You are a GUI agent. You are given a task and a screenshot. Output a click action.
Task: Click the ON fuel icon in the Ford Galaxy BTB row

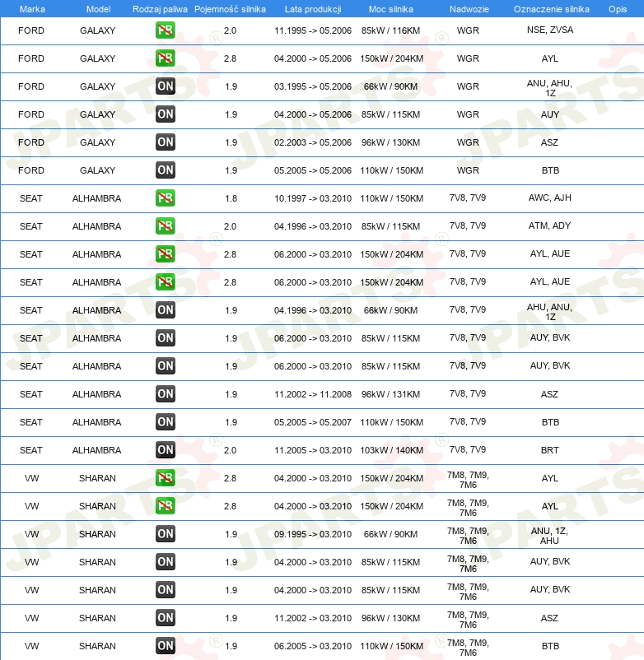[x=165, y=170]
